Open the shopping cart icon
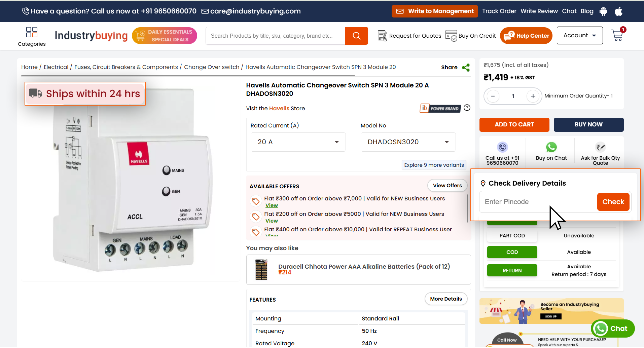This screenshot has width=644, height=348. pos(617,35)
